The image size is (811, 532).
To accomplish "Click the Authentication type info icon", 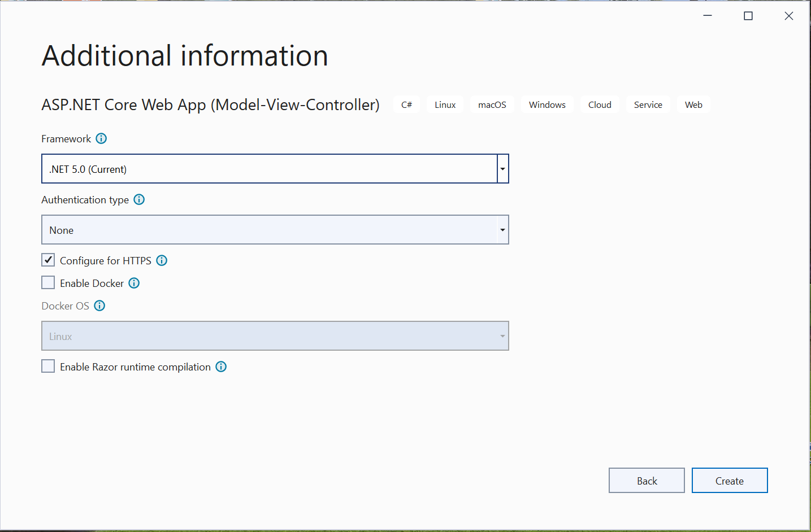I will 139,200.
